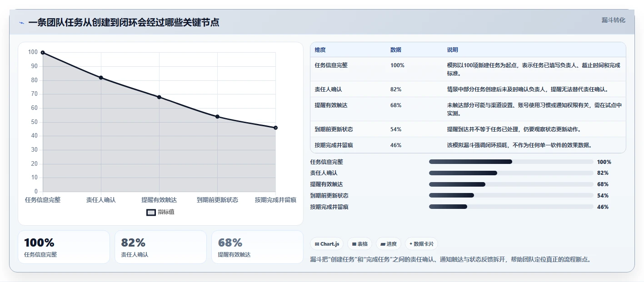Click the lightning icon beside the title
Image resolution: width=644 pixels, height=282 pixels.
click(x=22, y=23)
